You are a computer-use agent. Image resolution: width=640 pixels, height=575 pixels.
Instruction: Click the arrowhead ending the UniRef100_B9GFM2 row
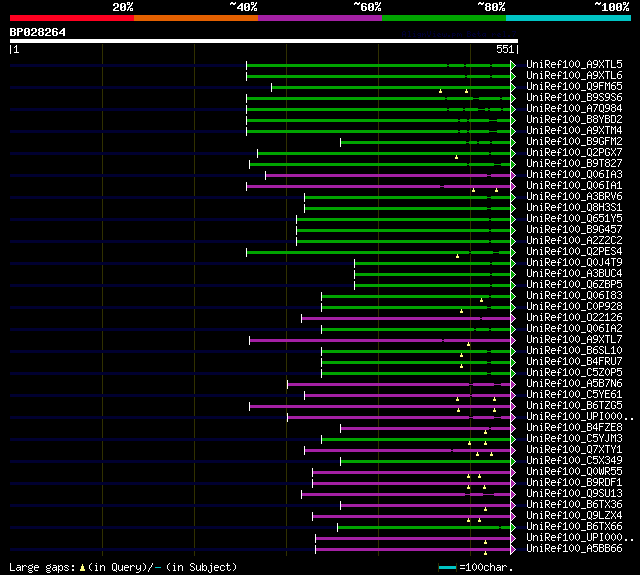(x=513, y=142)
